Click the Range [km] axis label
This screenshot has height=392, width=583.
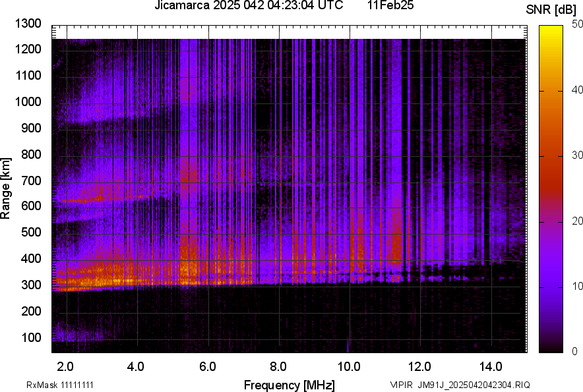[x=6, y=188]
